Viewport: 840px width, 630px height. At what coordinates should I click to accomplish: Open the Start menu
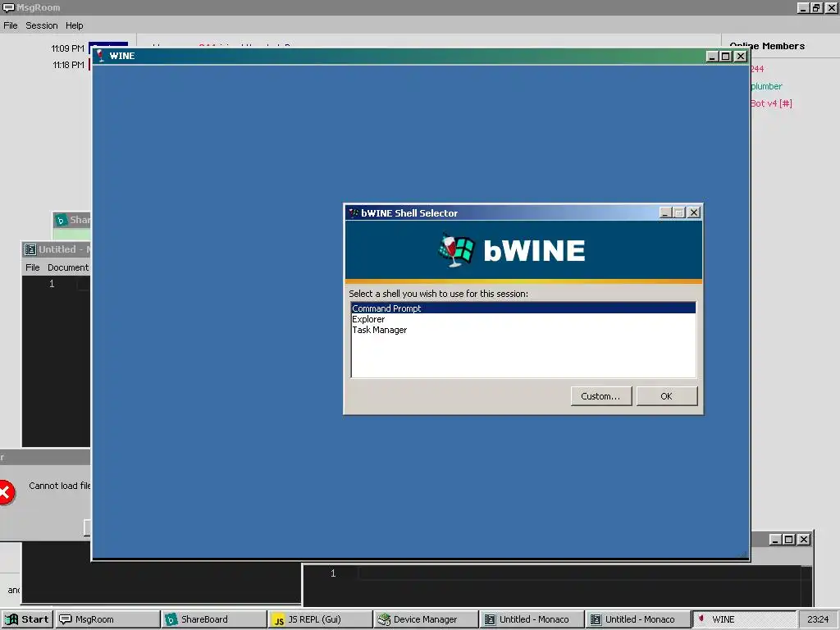pos(27,619)
